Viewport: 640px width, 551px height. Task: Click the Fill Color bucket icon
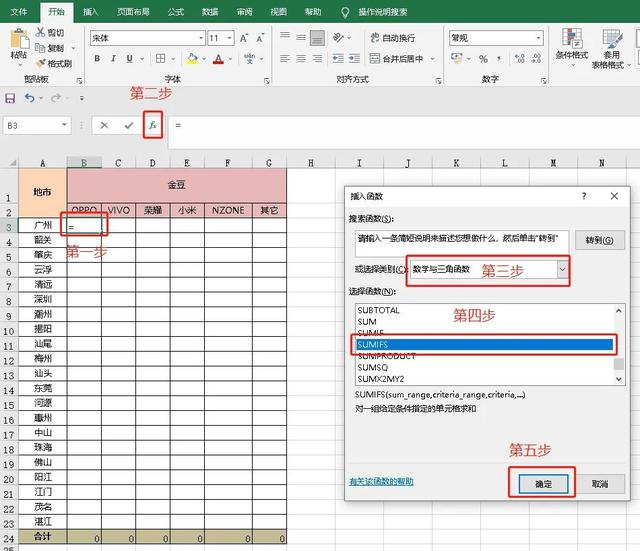192,59
